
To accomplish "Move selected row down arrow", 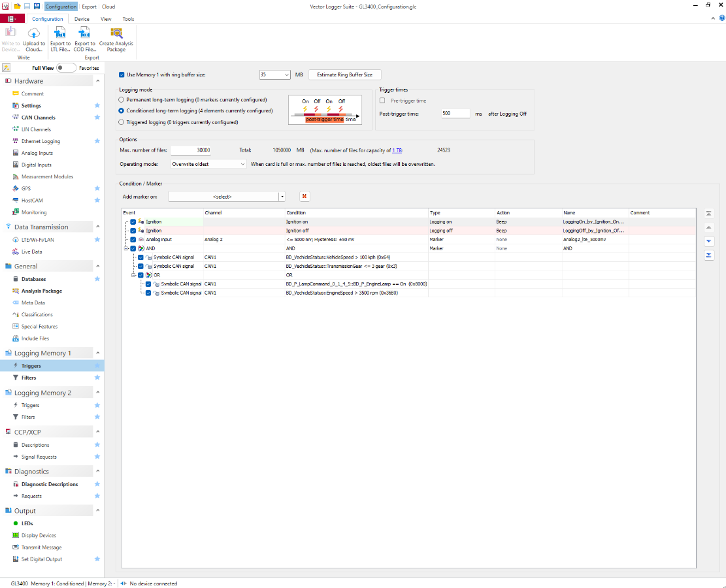I will (x=709, y=241).
